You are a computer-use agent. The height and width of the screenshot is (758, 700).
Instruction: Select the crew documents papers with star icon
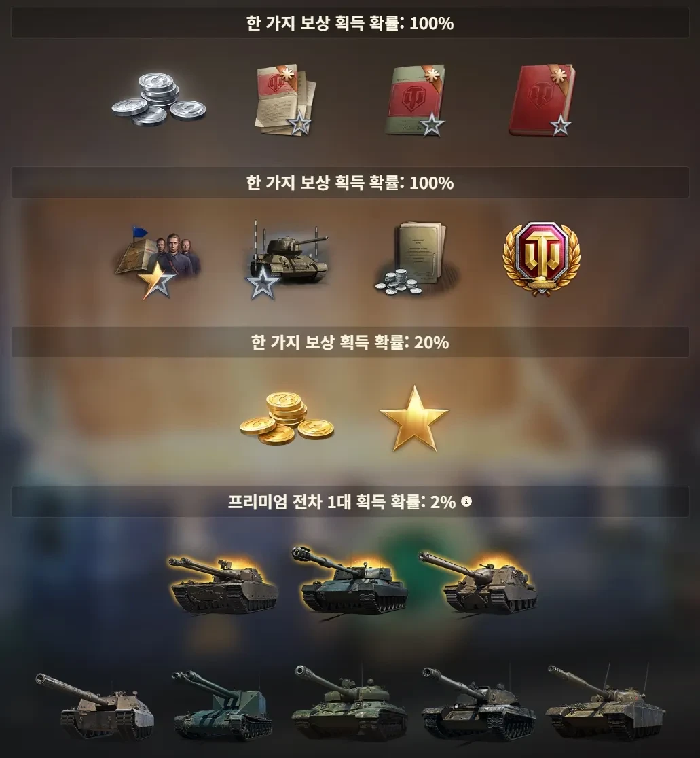(x=285, y=100)
